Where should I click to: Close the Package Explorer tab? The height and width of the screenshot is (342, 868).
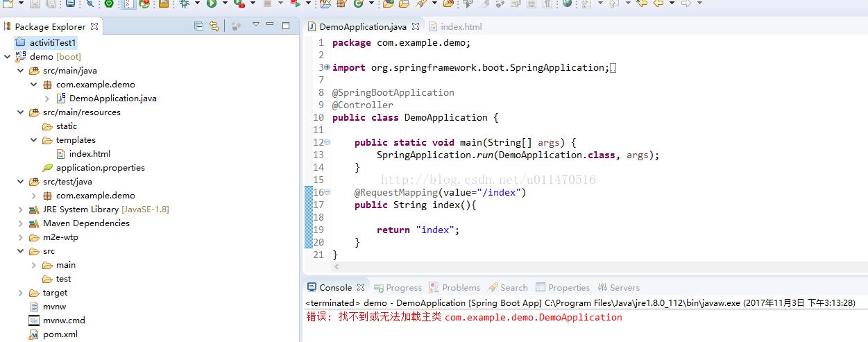click(94, 26)
